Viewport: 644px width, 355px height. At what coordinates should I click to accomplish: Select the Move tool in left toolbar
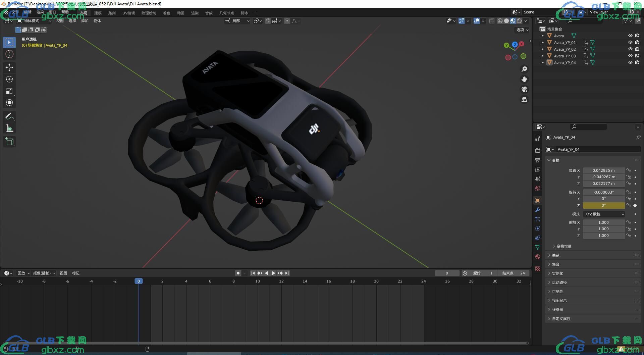(9, 67)
